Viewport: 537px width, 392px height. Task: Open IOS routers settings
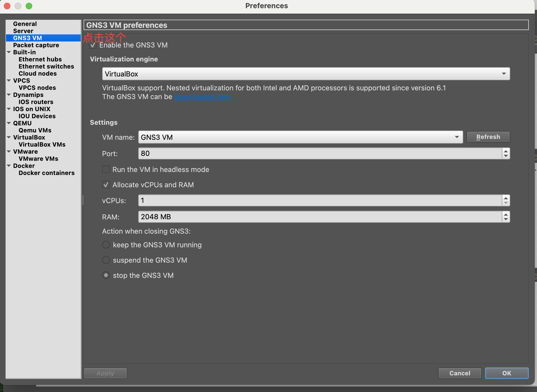coord(36,102)
